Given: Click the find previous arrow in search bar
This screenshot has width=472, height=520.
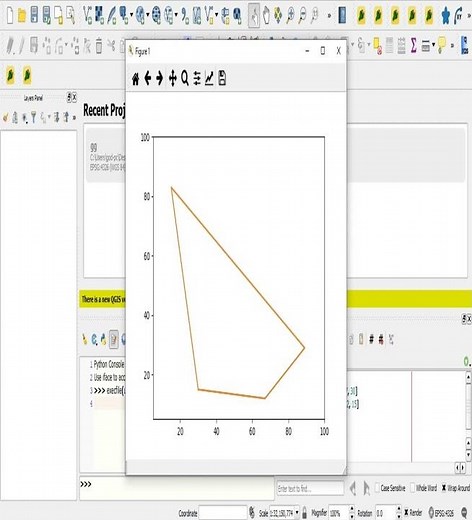Looking at the screenshot, I should pos(353,488).
